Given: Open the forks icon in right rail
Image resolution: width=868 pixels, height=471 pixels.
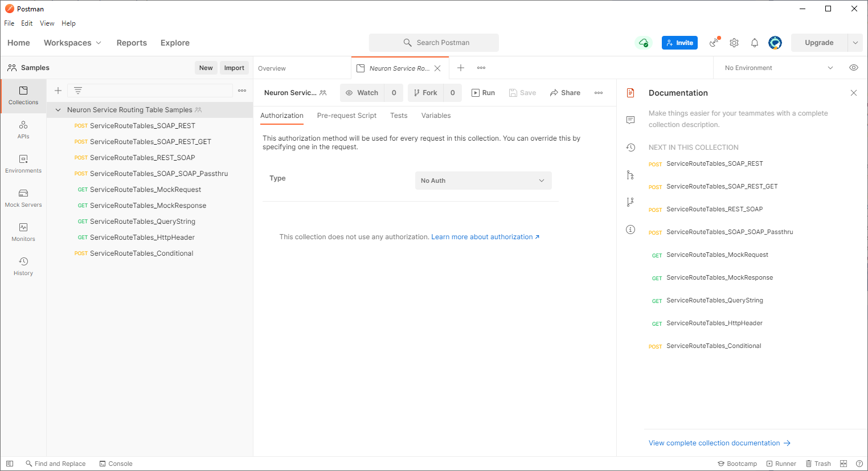Looking at the screenshot, I should [630, 202].
